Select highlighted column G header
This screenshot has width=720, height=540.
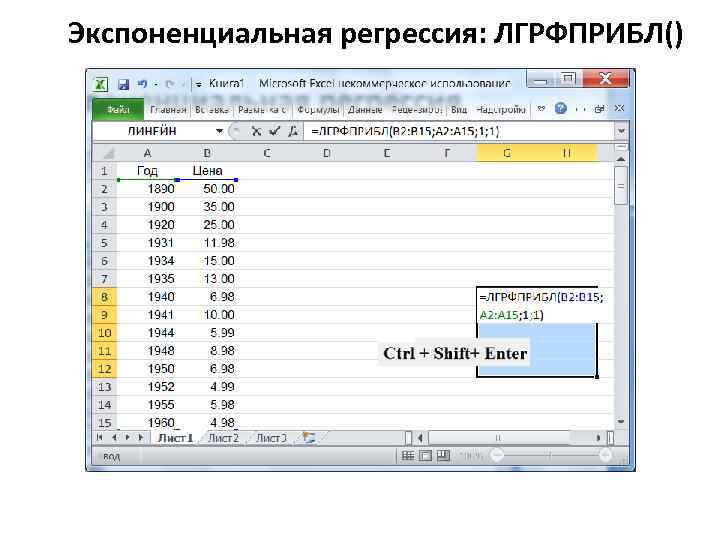[x=507, y=153]
